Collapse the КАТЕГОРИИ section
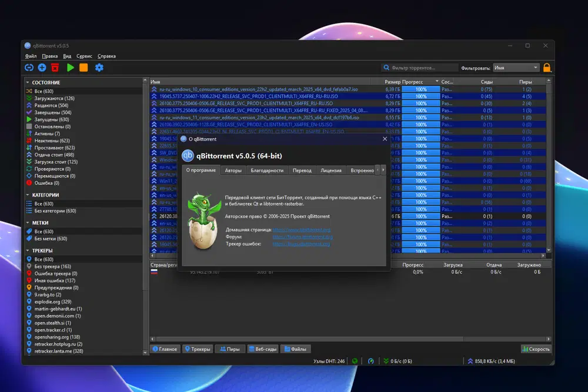 pyautogui.click(x=28, y=195)
